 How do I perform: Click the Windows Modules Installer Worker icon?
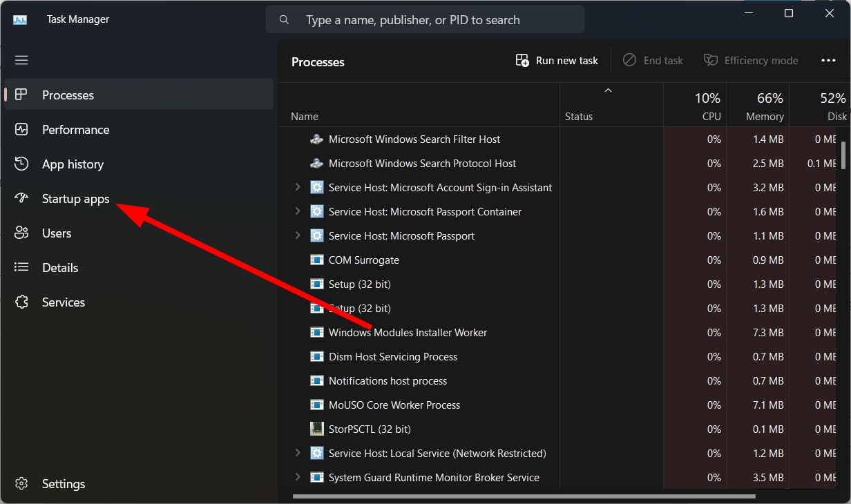point(317,333)
